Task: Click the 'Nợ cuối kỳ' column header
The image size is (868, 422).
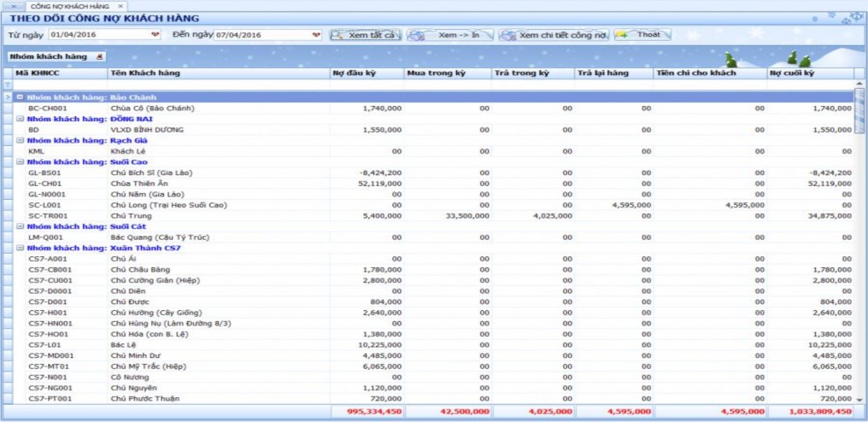Action: click(x=807, y=74)
